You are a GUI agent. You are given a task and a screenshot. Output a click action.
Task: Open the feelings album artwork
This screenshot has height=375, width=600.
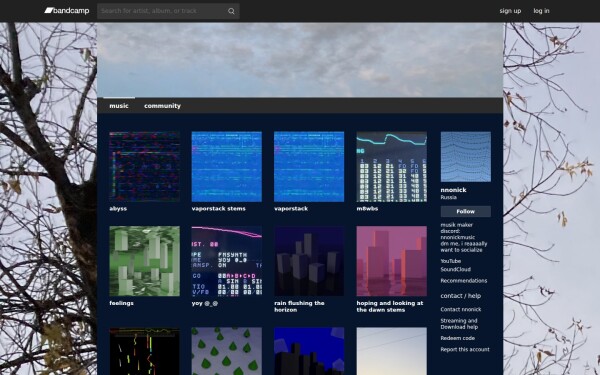pos(144,261)
